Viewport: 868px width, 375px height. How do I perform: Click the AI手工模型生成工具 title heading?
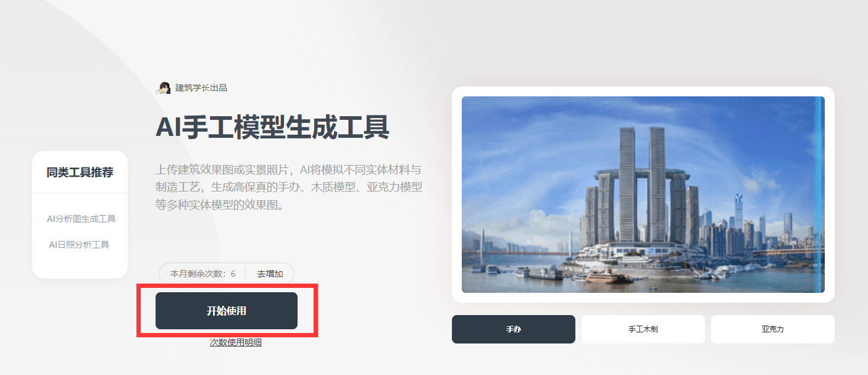pos(272,127)
